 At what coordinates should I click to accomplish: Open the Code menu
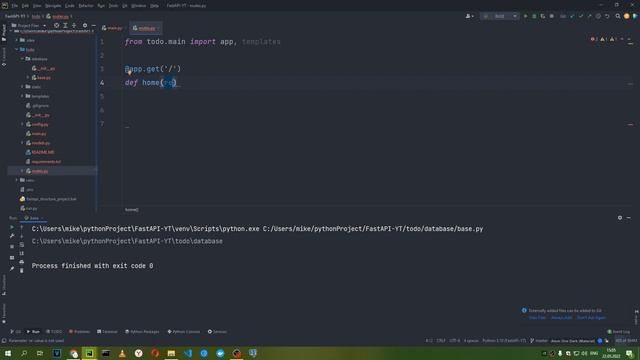tap(70, 6)
